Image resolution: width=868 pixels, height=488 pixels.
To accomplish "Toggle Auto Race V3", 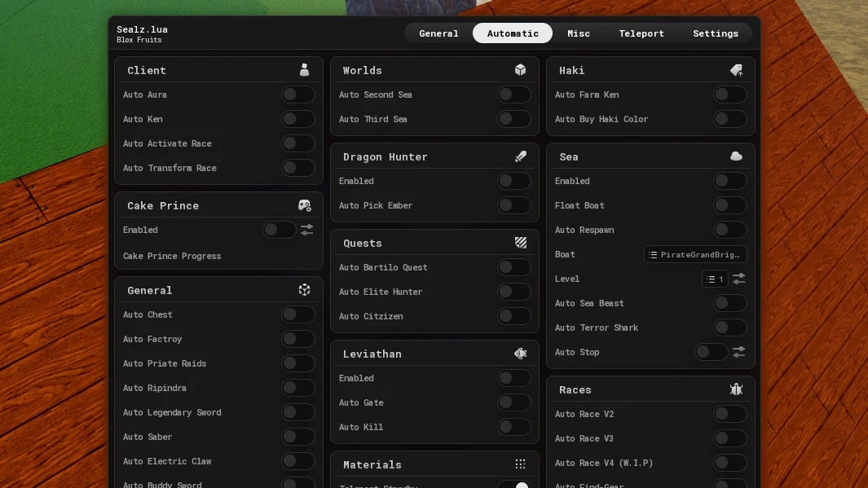I will click(729, 438).
